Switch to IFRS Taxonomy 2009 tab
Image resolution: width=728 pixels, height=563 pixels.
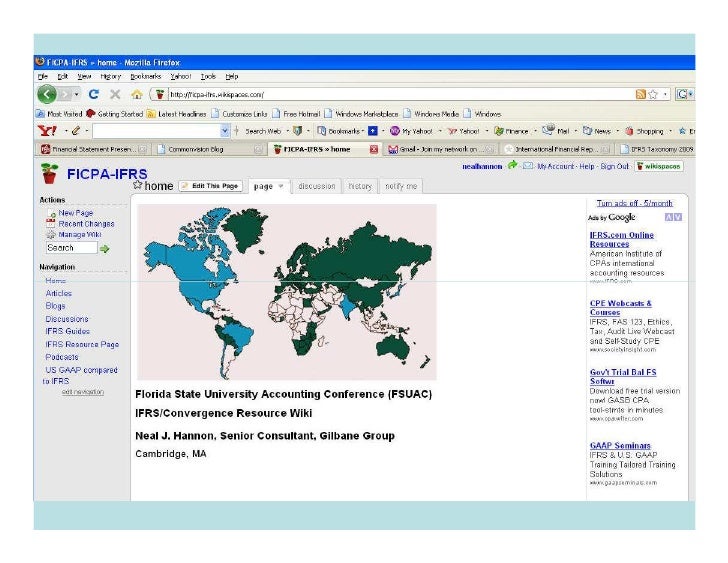[657, 149]
